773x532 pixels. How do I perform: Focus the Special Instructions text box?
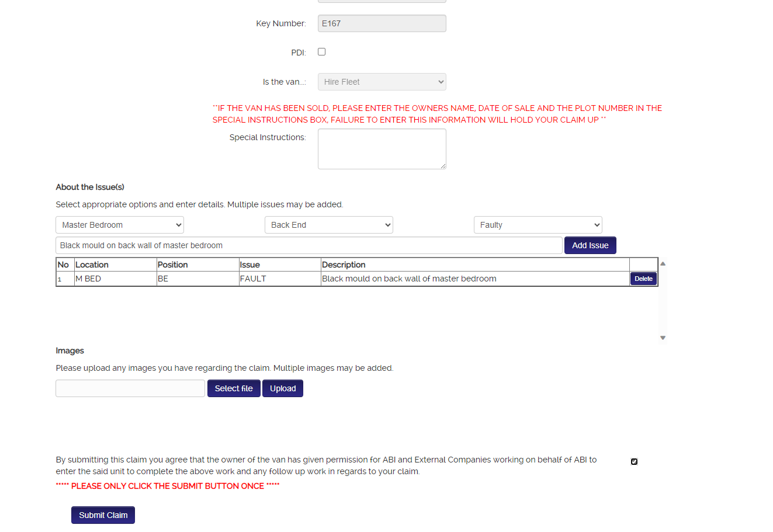tap(382, 149)
